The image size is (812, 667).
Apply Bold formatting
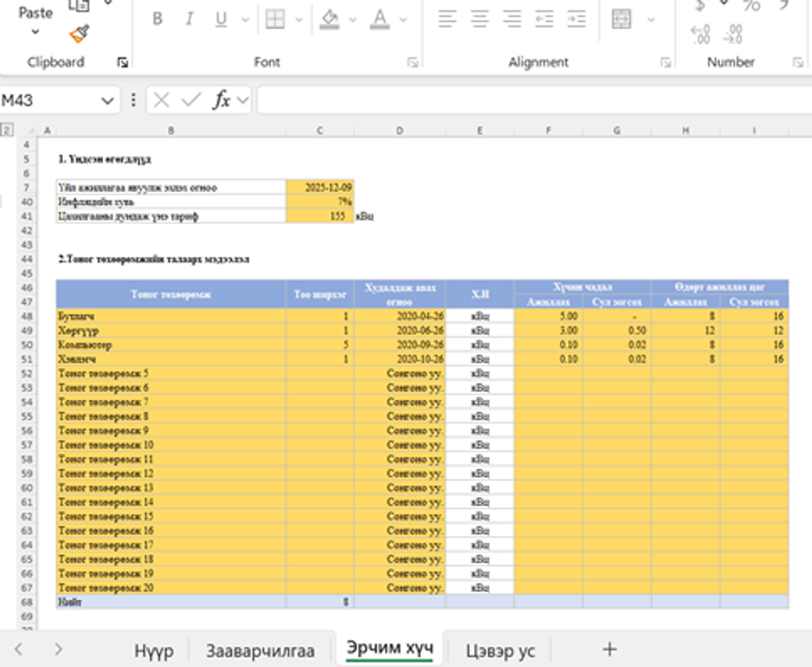coord(158,19)
